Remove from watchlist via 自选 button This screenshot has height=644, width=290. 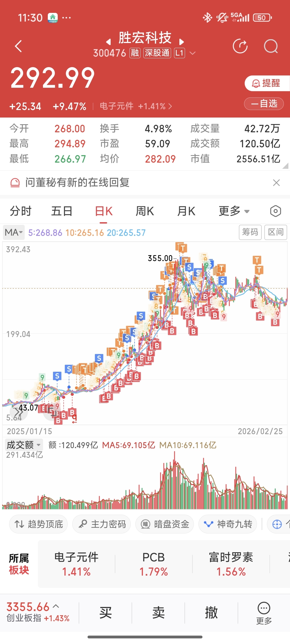coord(264,104)
